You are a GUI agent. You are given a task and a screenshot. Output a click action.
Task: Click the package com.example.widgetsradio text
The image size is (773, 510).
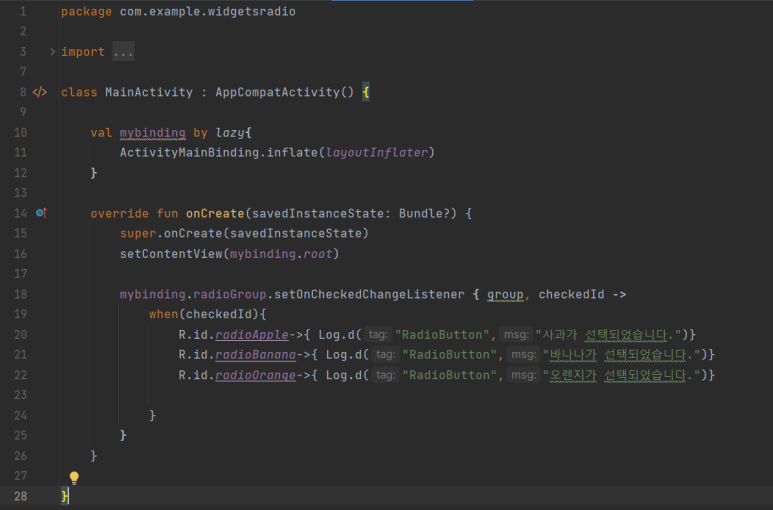click(x=178, y=11)
